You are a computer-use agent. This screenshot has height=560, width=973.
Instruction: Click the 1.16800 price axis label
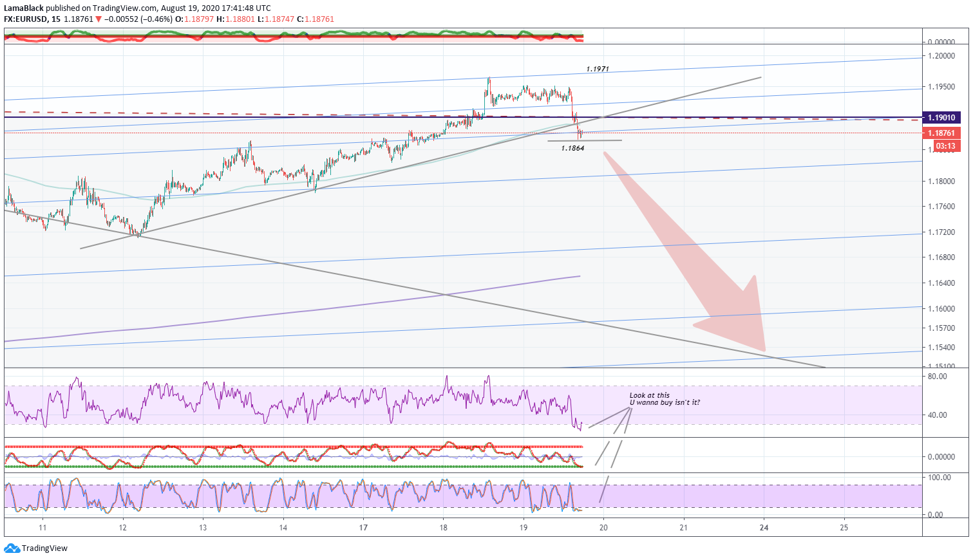[941, 257]
